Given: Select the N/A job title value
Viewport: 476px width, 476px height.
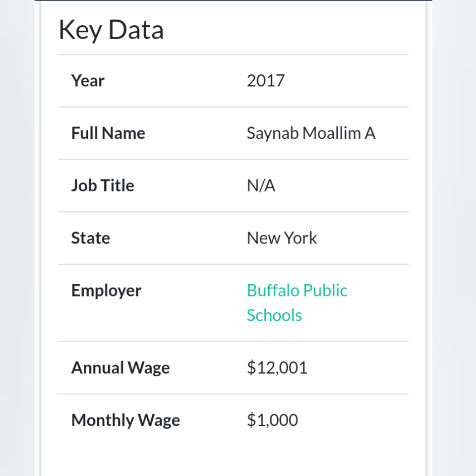Looking at the screenshot, I should coord(261,185).
